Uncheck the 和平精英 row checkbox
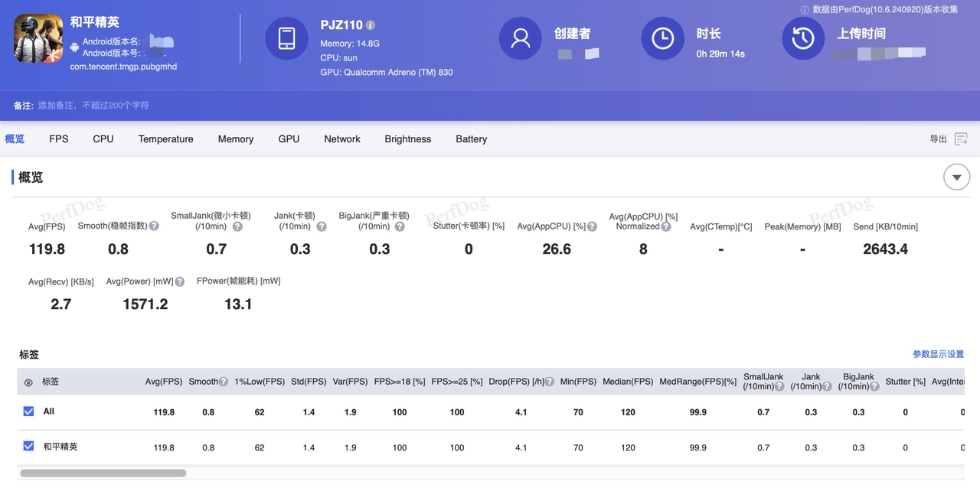 pos(28,446)
